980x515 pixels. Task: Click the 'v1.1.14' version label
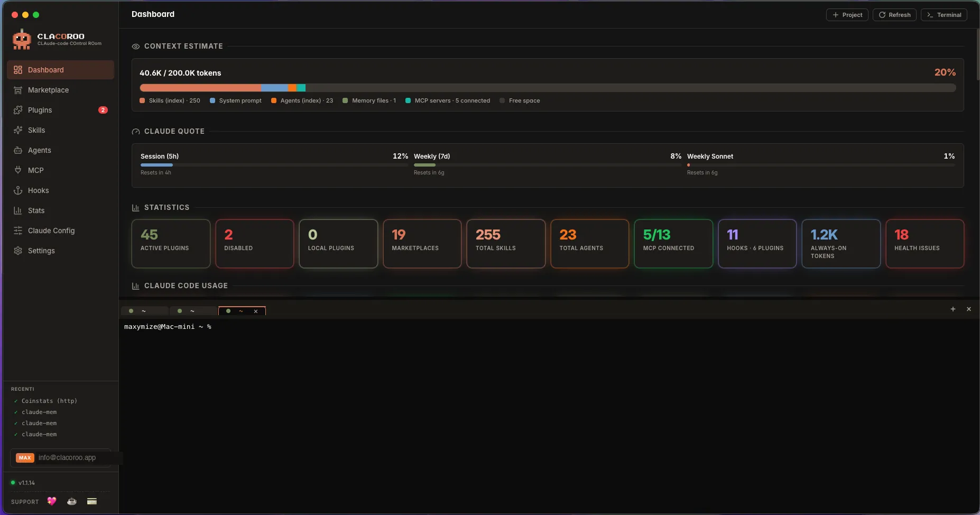click(26, 483)
